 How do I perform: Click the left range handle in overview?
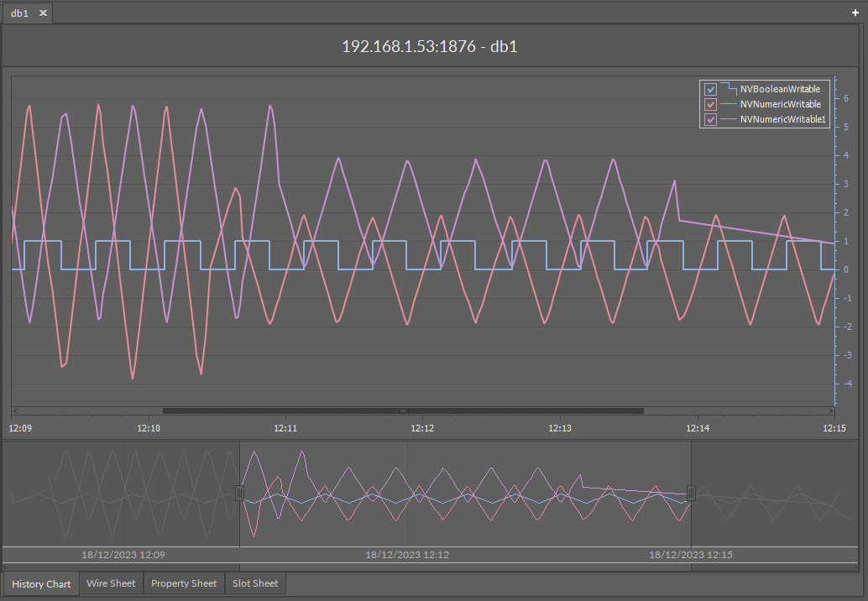(x=239, y=493)
